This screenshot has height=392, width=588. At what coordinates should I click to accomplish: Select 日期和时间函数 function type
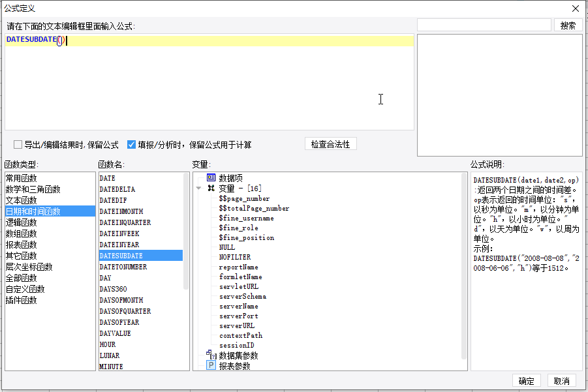pyautogui.click(x=50, y=211)
